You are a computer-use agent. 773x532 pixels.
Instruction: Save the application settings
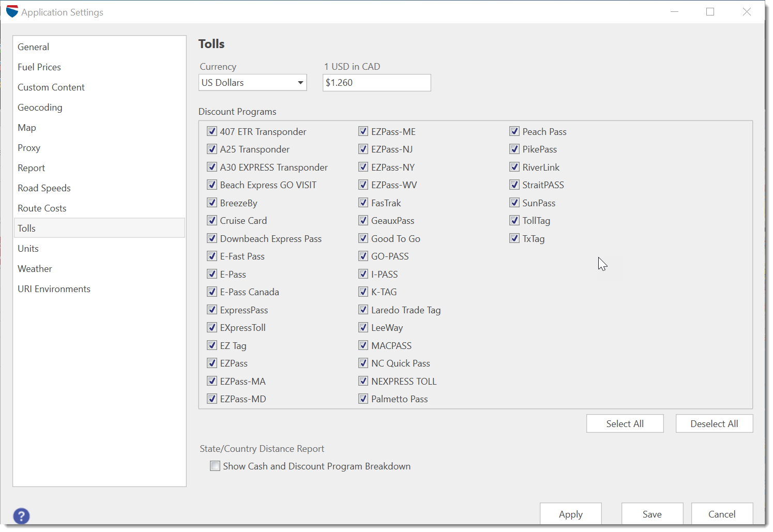[652, 514]
